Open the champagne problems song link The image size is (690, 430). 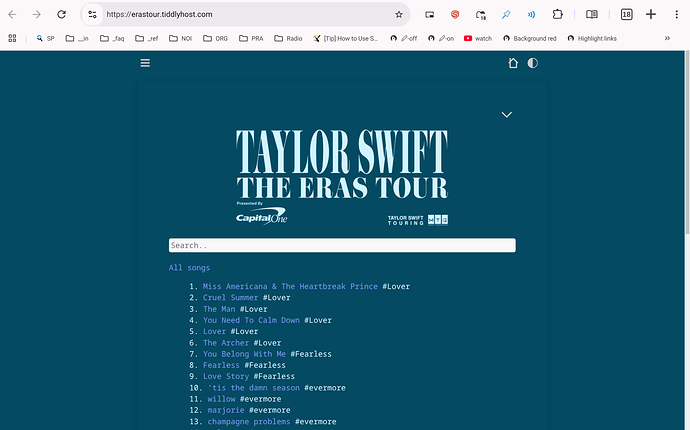pos(246,422)
